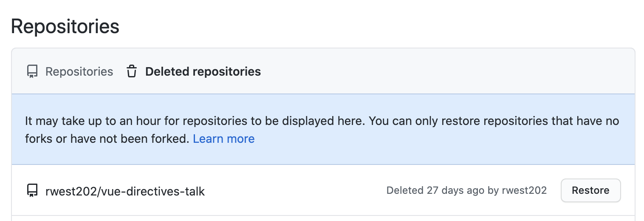Click the trash can icon

[x=132, y=71]
